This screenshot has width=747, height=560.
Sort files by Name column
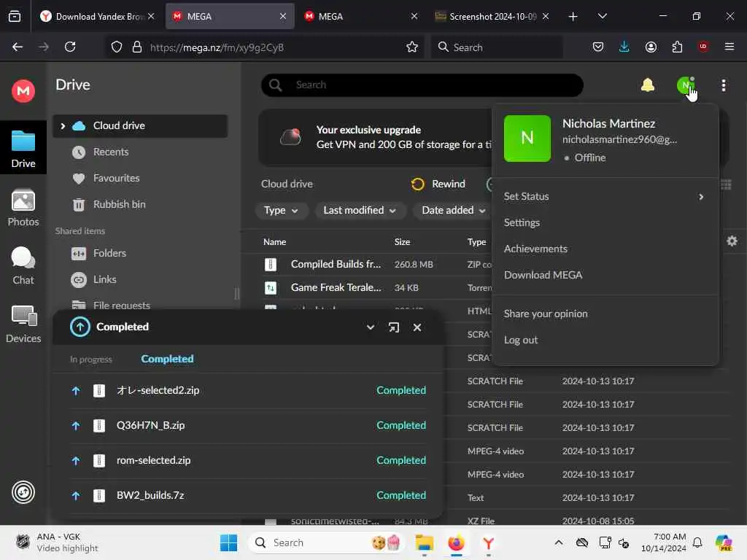click(x=274, y=242)
